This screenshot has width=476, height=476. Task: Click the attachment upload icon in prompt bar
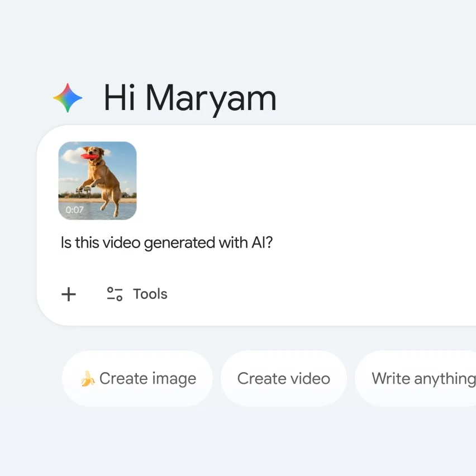(x=68, y=294)
